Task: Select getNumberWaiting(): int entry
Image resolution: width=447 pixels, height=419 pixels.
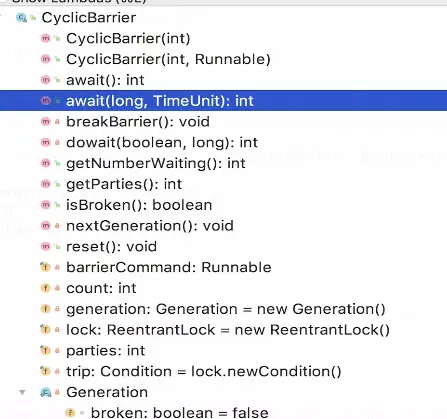Action: [x=156, y=163]
